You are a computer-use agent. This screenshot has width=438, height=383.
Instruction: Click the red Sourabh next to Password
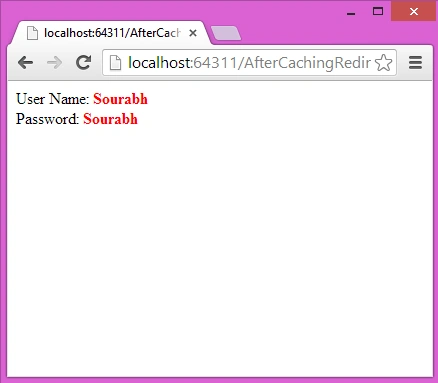pos(110,119)
